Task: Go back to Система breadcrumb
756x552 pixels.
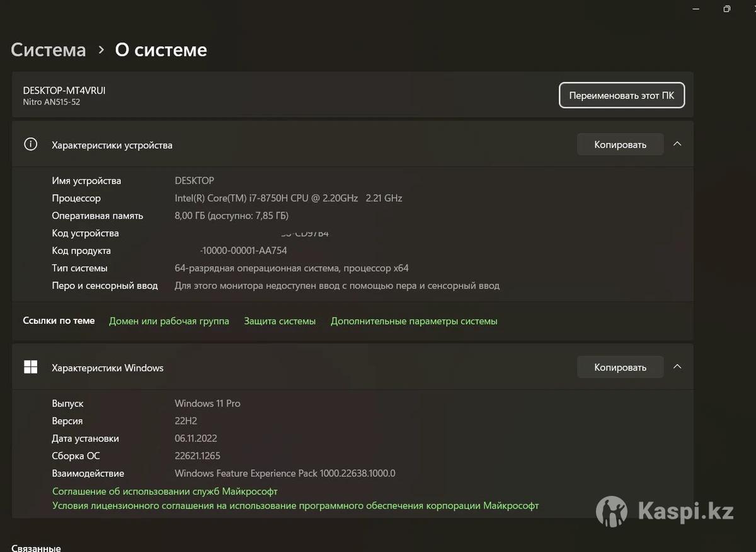Action: (49, 50)
